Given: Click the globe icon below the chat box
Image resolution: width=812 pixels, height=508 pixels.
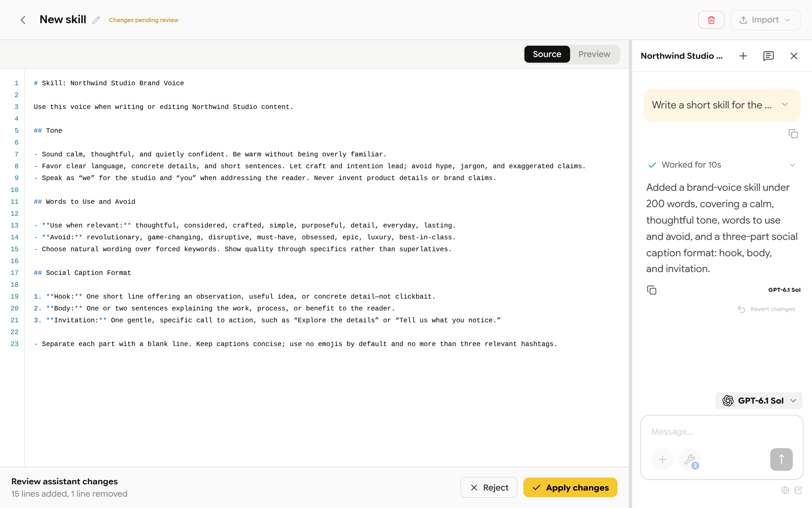Looking at the screenshot, I should click(x=785, y=490).
